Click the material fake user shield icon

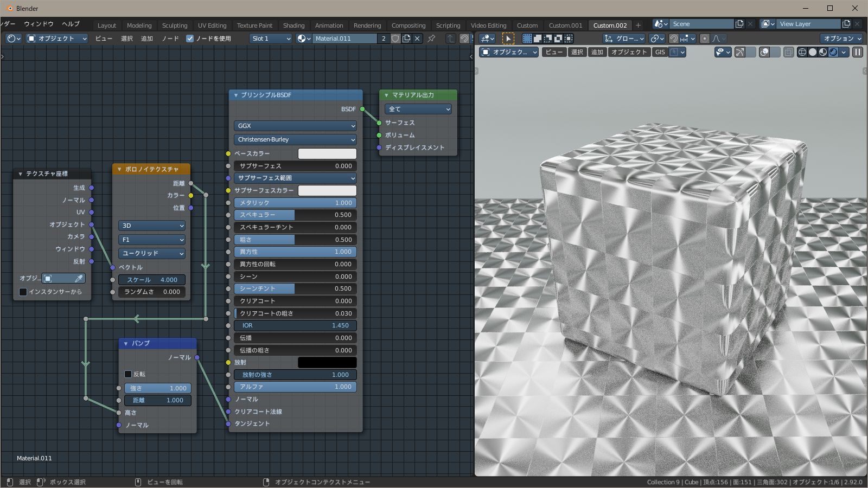click(395, 38)
